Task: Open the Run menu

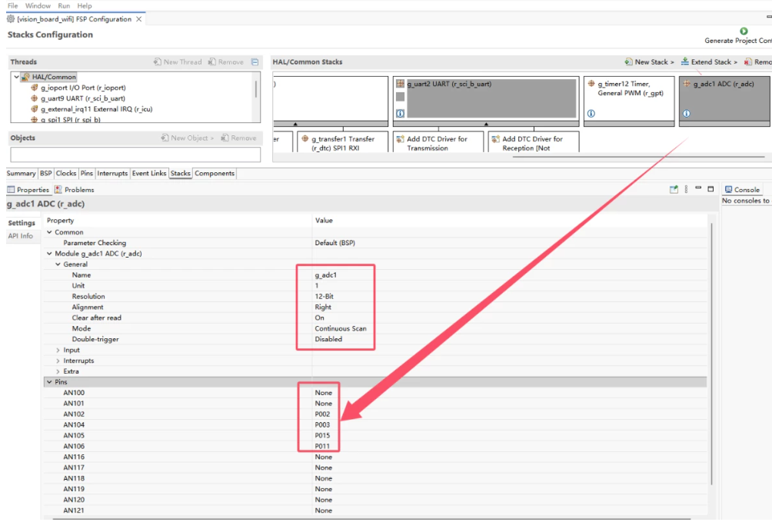Action: [64, 5]
